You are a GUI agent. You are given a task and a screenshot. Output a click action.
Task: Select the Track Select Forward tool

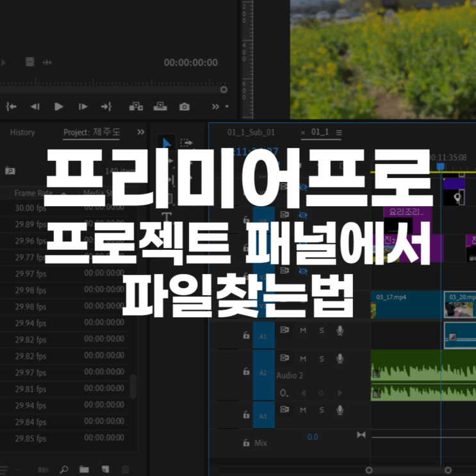(186, 142)
